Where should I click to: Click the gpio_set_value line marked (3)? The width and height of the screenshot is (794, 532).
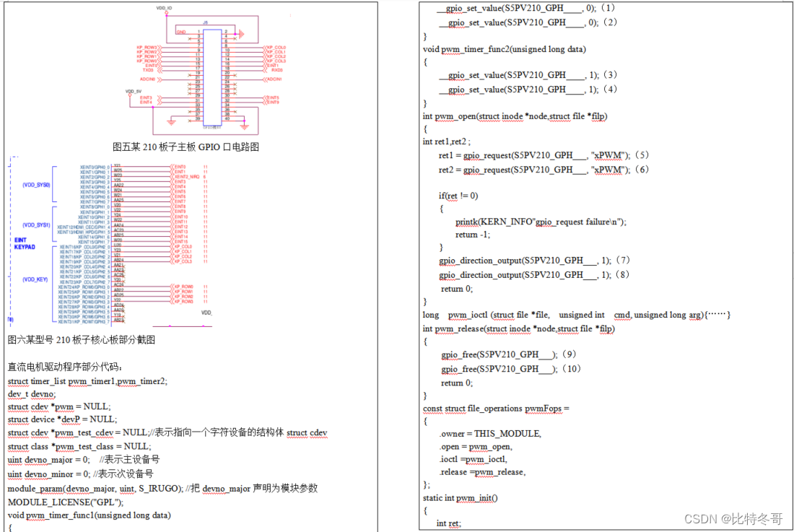pos(527,75)
